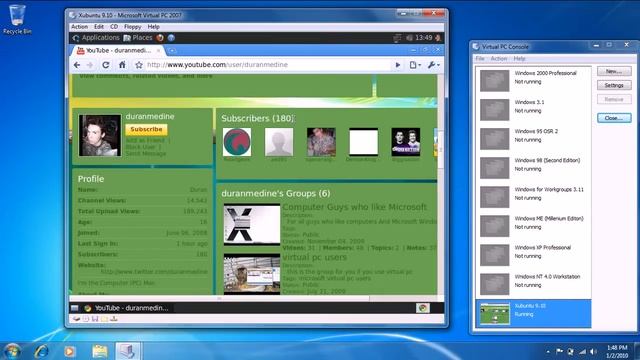Click the browser forward arrow
640x360 pixels.
click(x=90, y=65)
